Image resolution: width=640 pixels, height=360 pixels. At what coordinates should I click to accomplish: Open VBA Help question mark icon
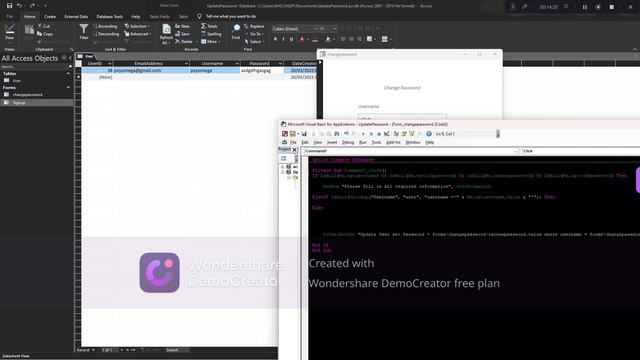pos(429,134)
